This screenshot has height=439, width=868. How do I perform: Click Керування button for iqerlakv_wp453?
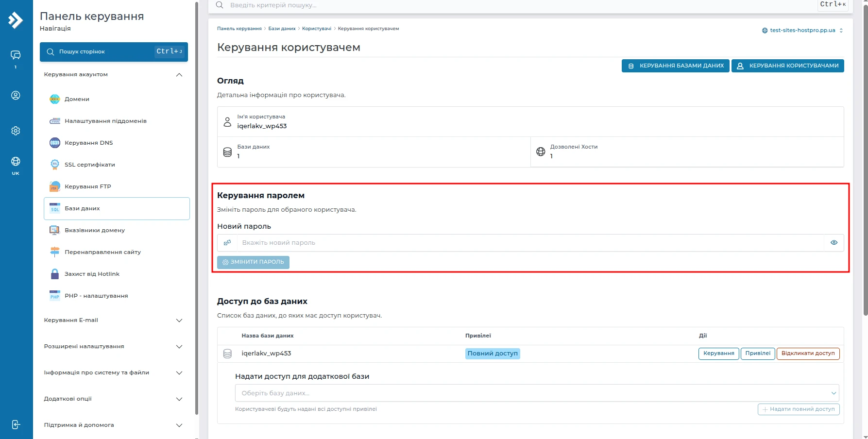[719, 354]
